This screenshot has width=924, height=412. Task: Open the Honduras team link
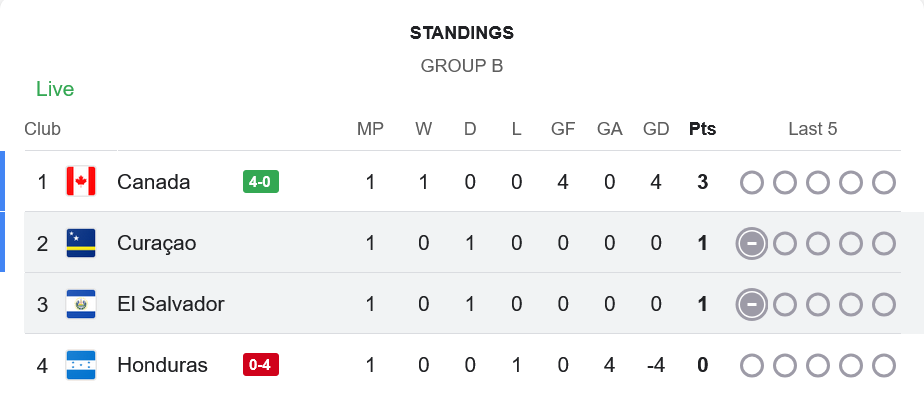pos(162,365)
